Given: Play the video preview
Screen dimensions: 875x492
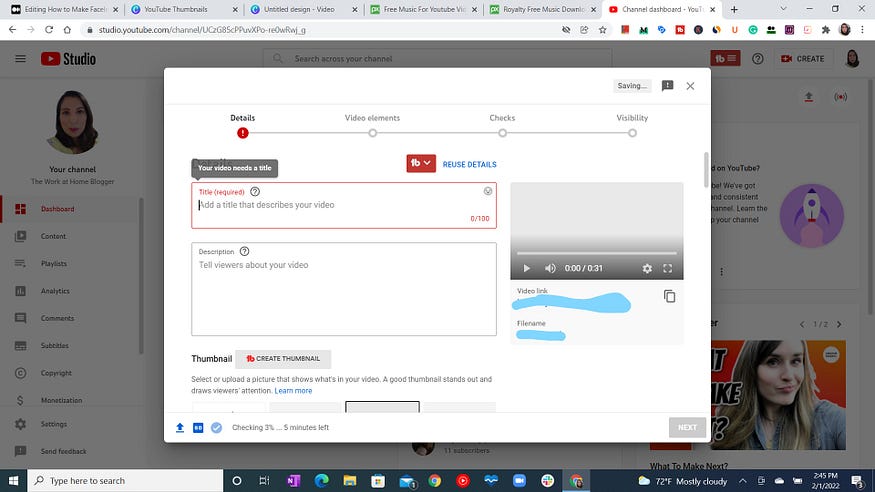Looking at the screenshot, I should point(526,268).
